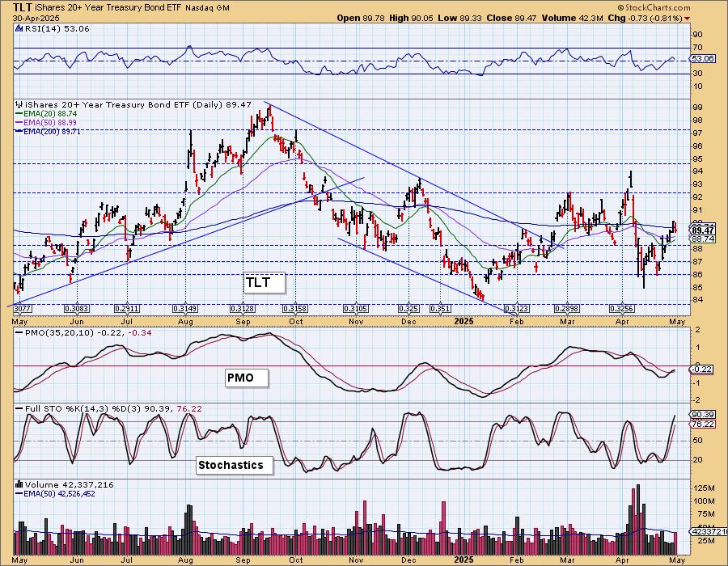Open the © StockCharts.com link
The width and height of the screenshot is (728, 566).
(x=654, y=7)
